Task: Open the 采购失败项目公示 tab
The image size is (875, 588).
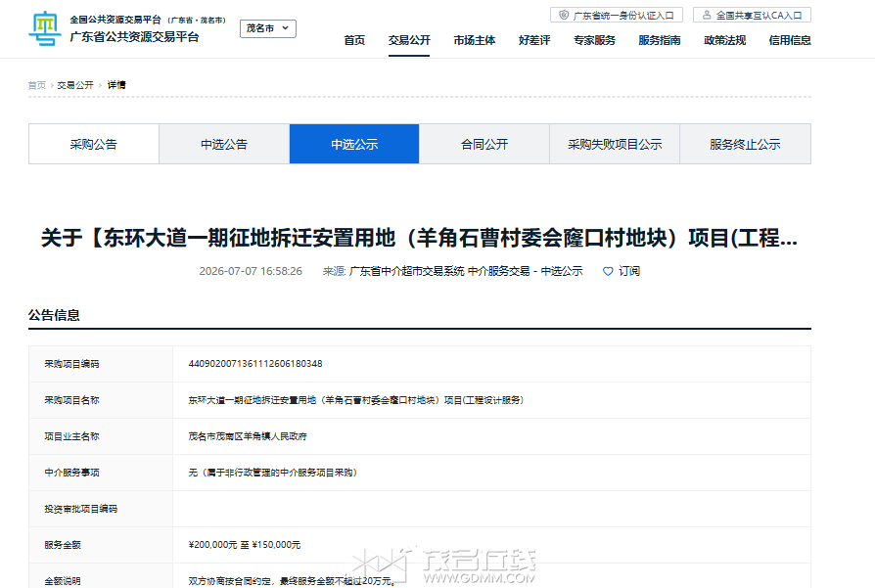Action: click(615, 144)
